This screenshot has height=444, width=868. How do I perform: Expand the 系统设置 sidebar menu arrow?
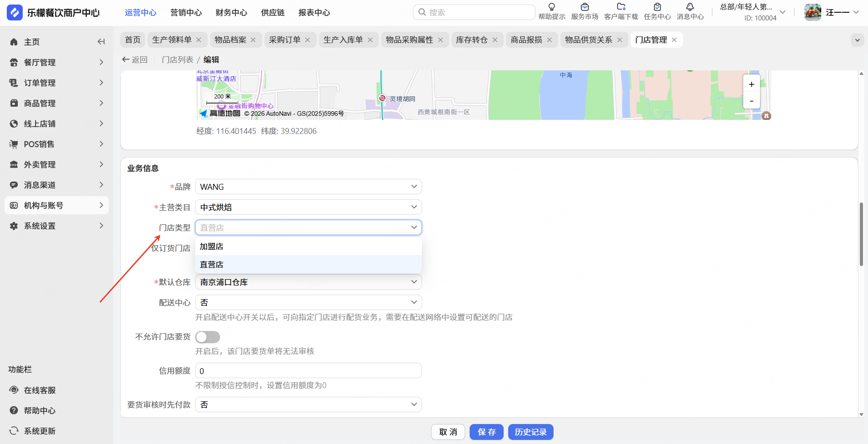point(101,226)
